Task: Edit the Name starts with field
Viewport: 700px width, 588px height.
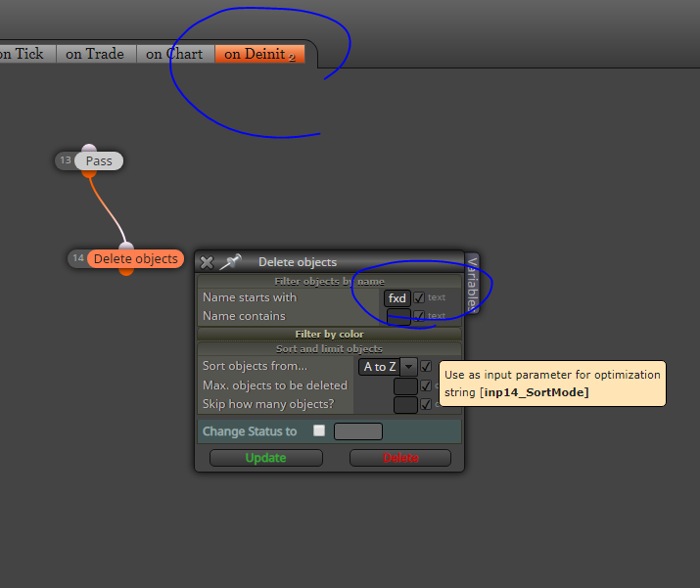Action: pyautogui.click(x=397, y=298)
